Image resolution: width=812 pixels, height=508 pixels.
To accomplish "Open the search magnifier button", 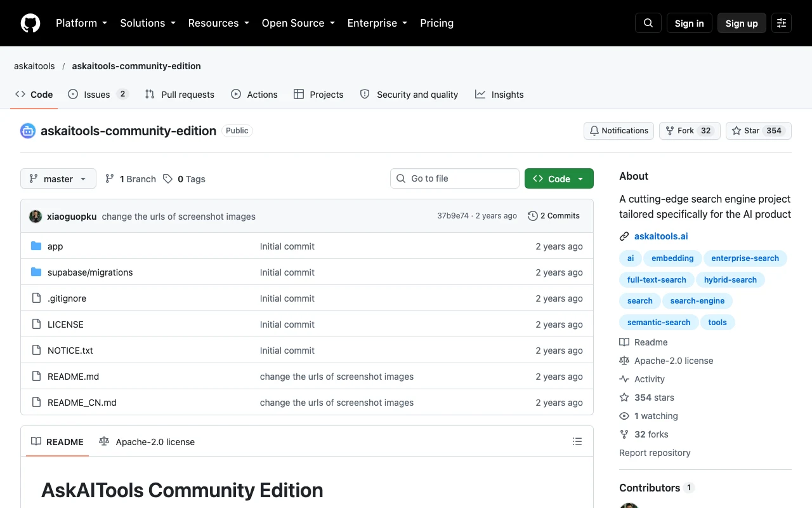I will (x=648, y=23).
